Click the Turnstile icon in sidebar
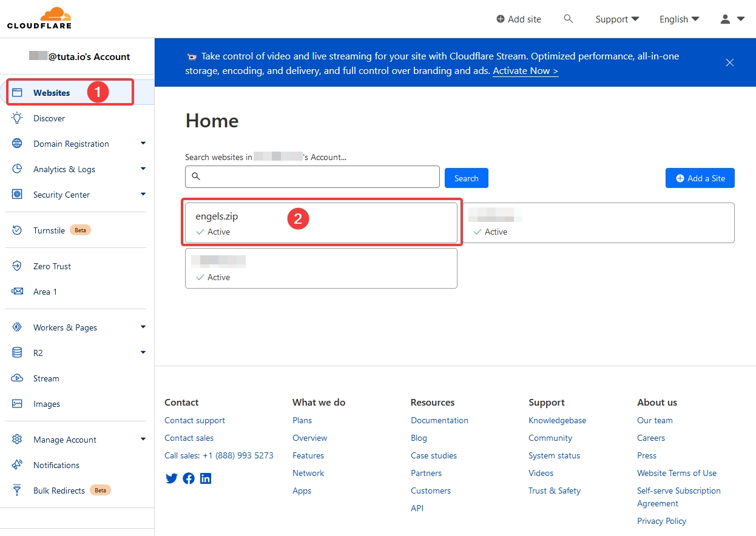This screenshot has width=756, height=536. (x=17, y=230)
